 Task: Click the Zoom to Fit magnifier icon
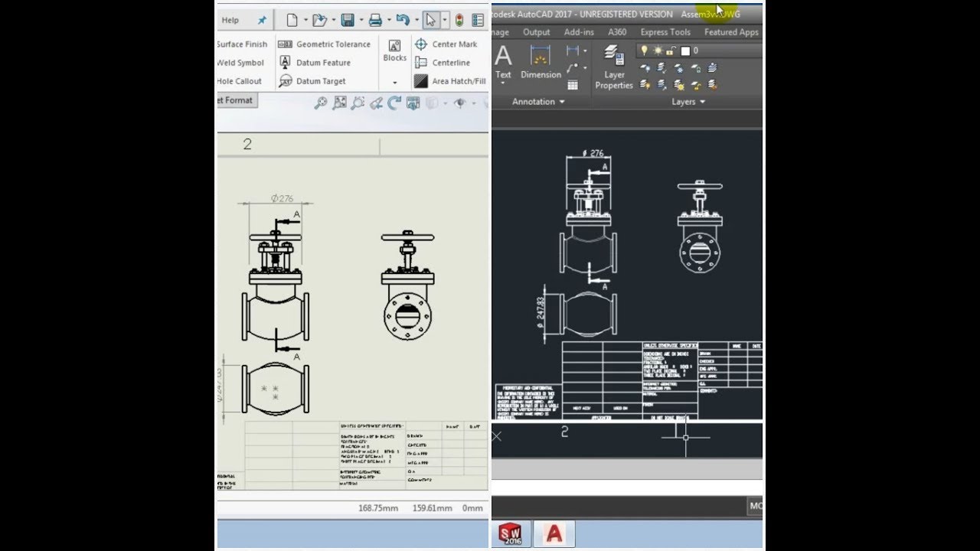[321, 103]
